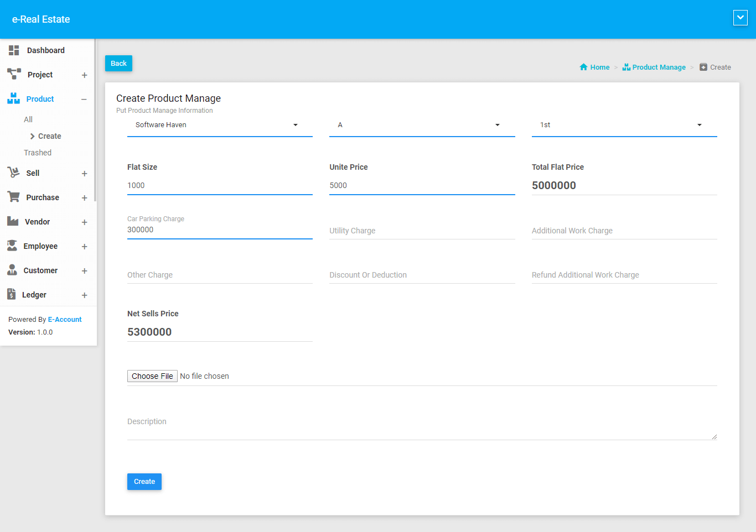This screenshot has width=756, height=532.
Task: Open the top-right header dropdown arrow
Action: (x=740, y=18)
